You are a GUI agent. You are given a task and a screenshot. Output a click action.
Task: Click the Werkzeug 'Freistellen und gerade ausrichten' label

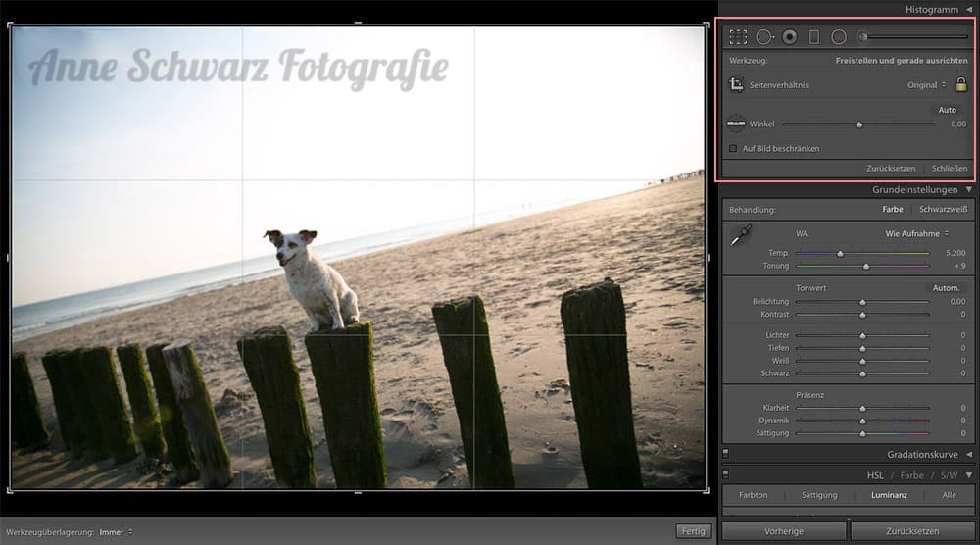tap(902, 61)
